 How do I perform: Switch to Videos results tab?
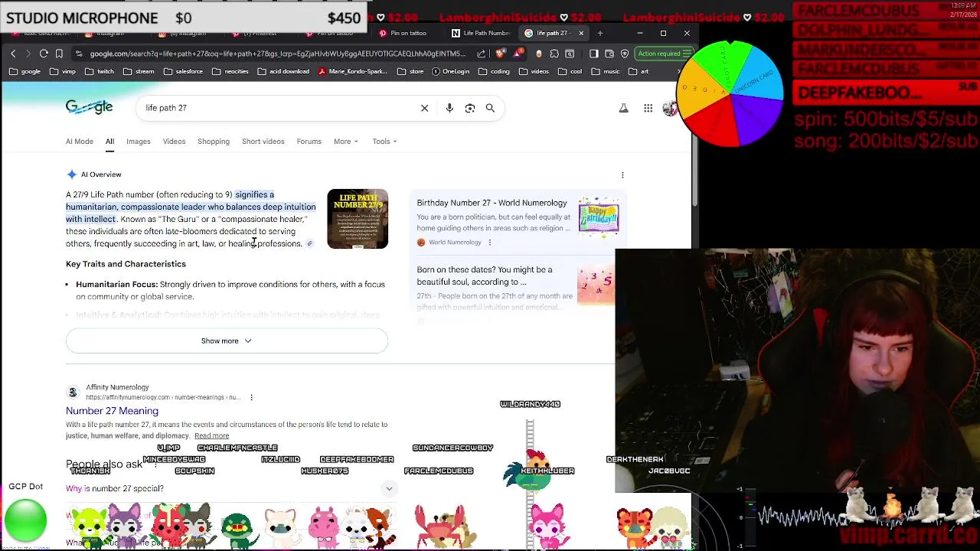(x=174, y=142)
